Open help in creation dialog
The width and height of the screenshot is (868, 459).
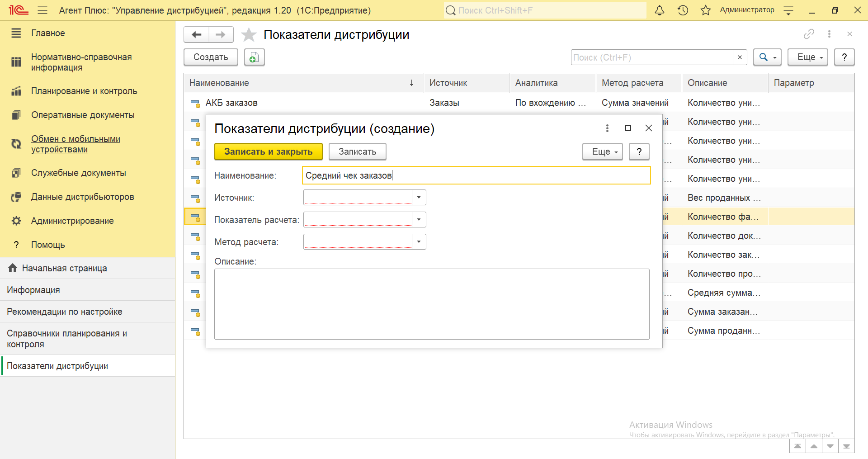point(639,151)
